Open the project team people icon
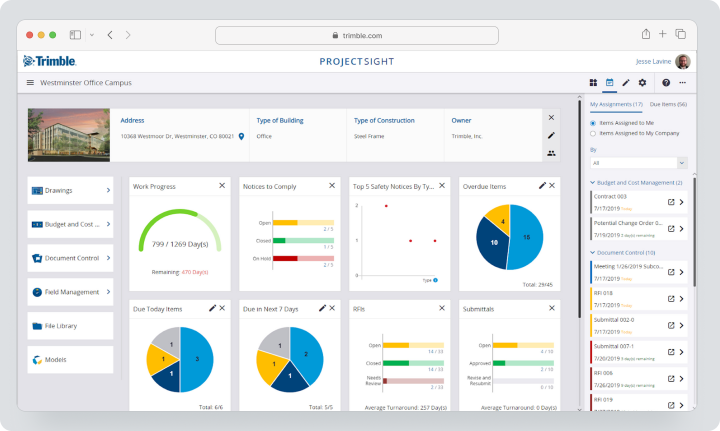 click(x=551, y=153)
